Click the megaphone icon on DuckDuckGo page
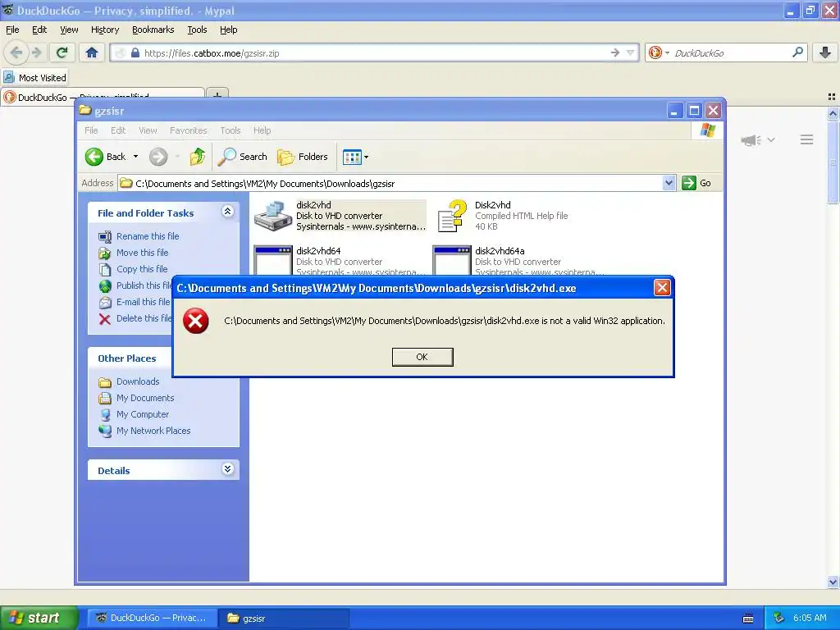 pyautogui.click(x=751, y=139)
